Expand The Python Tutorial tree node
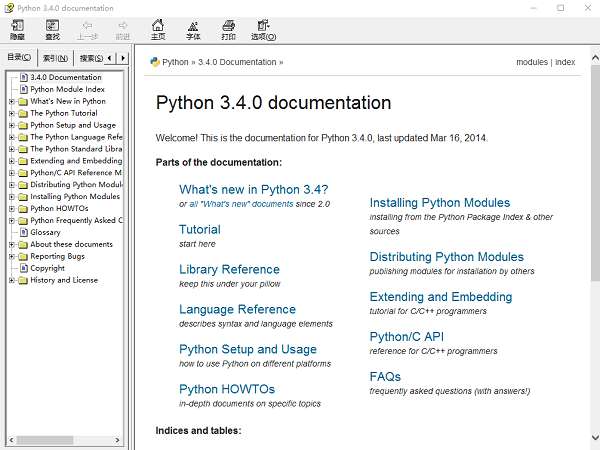Viewport: 600px width, 450px height. [11, 113]
